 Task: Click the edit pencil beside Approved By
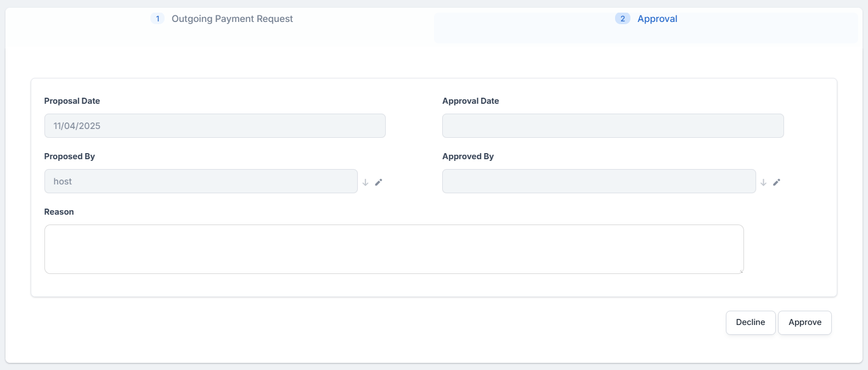[x=776, y=182]
